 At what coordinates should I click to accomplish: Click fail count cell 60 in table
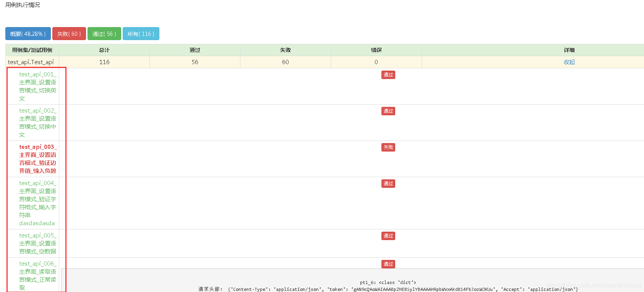[x=286, y=62]
